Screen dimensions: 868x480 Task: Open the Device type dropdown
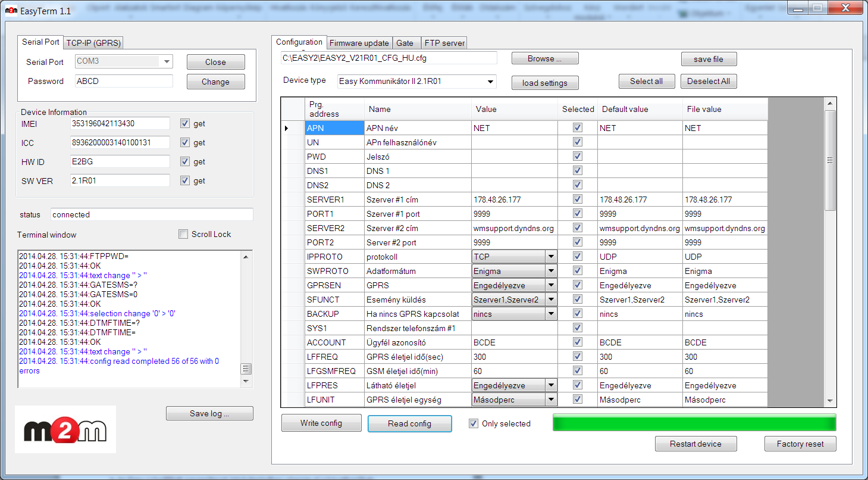click(x=490, y=82)
